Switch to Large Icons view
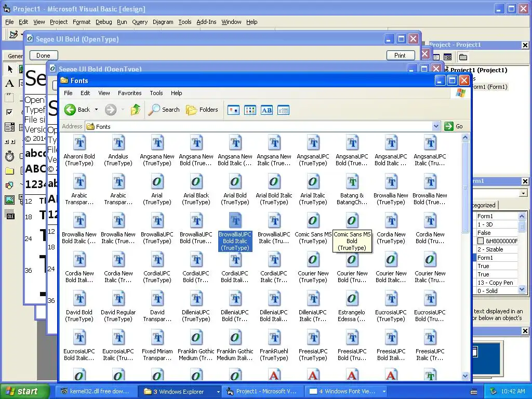Viewport: 532px width, 399px height. [233, 110]
